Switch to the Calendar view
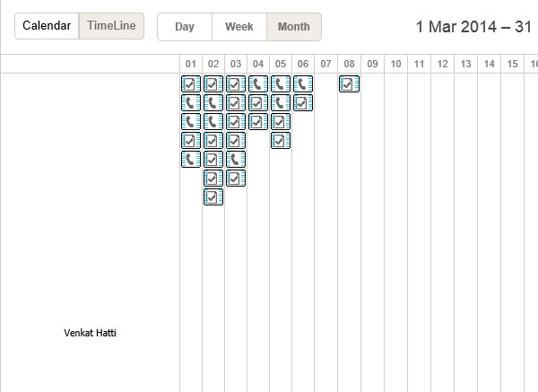This screenshot has width=538, height=392. click(x=47, y=26)
